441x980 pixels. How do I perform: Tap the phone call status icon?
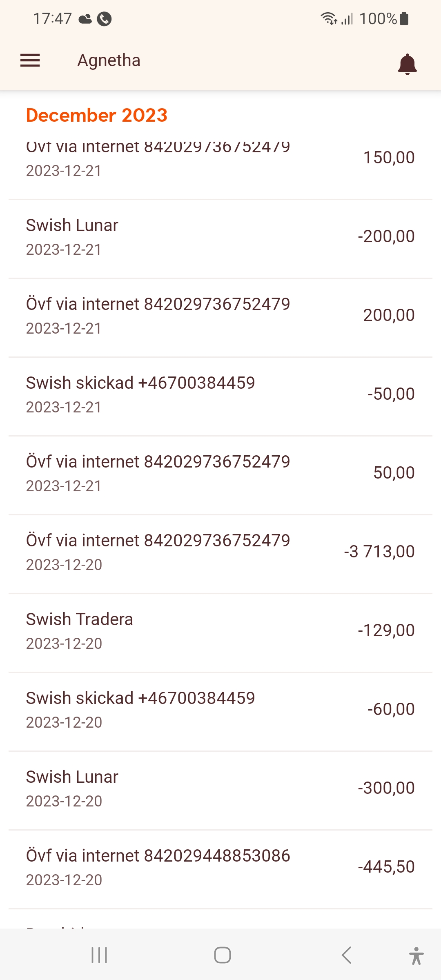pos(104,19)
